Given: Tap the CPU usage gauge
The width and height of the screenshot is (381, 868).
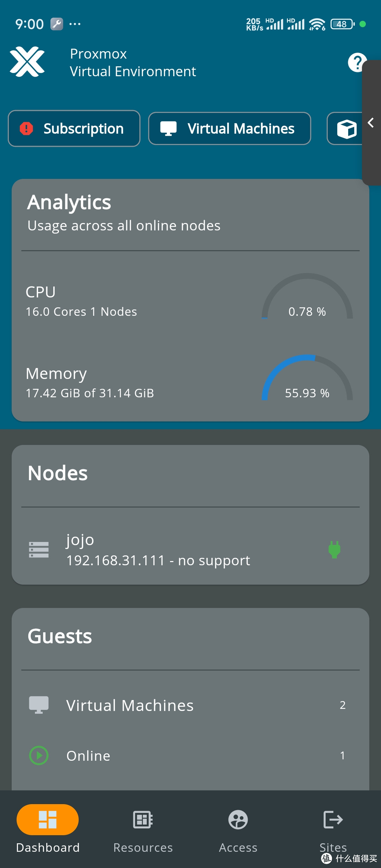Looking at the screenshot, I should (307, 298).
